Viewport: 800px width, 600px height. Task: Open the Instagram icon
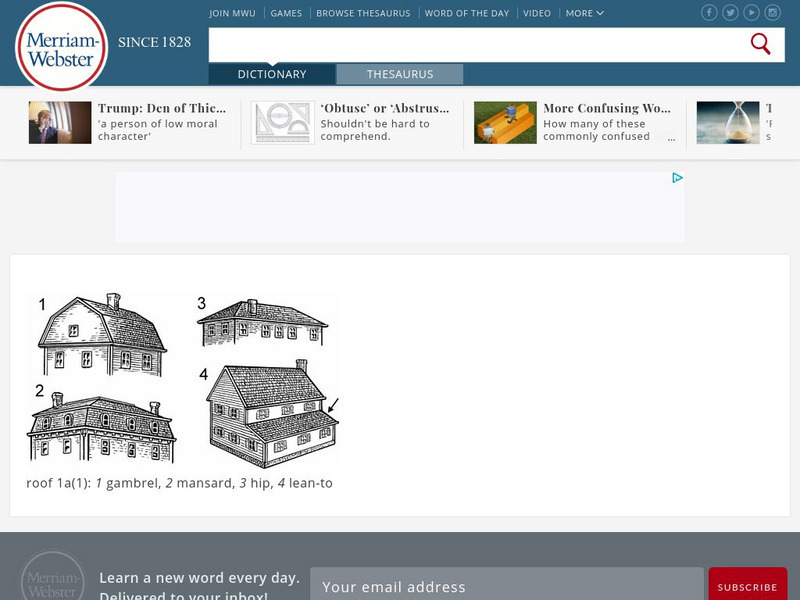(772, 12)
